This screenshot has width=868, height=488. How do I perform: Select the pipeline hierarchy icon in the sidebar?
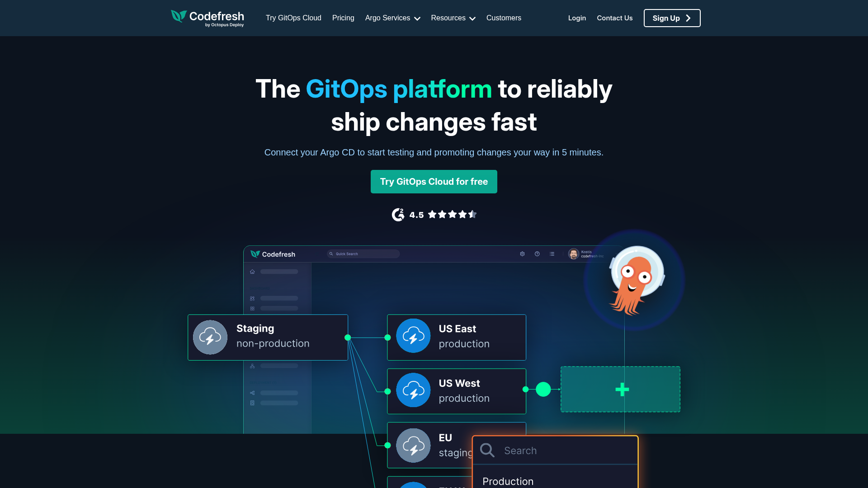point(252,366)
